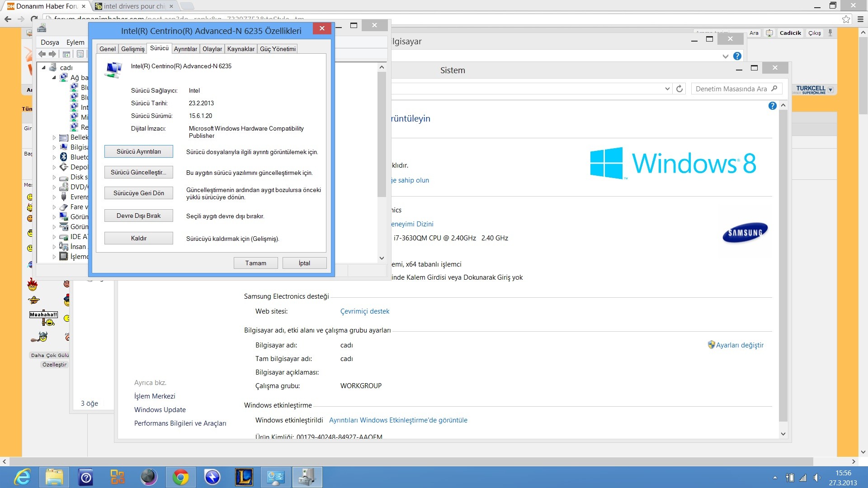Open the Güç Yönetimi tab
Screen dimensions: 868x488
pos(278,49)
